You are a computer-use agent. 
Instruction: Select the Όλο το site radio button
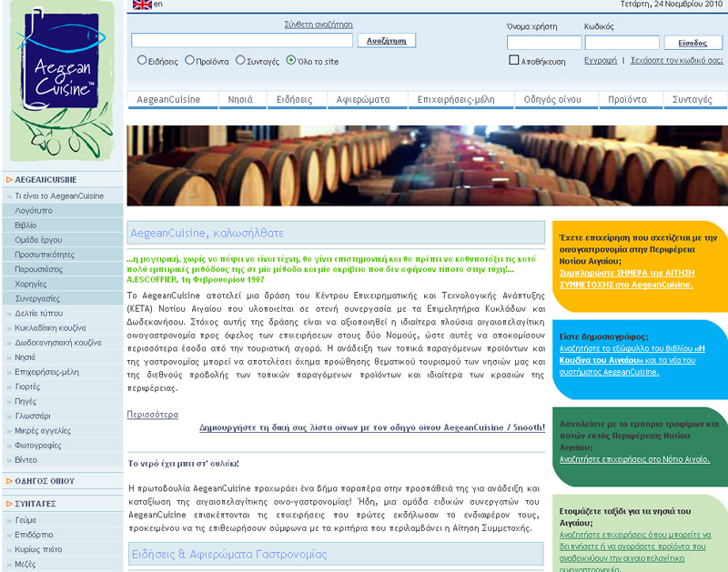click(291, 61)
